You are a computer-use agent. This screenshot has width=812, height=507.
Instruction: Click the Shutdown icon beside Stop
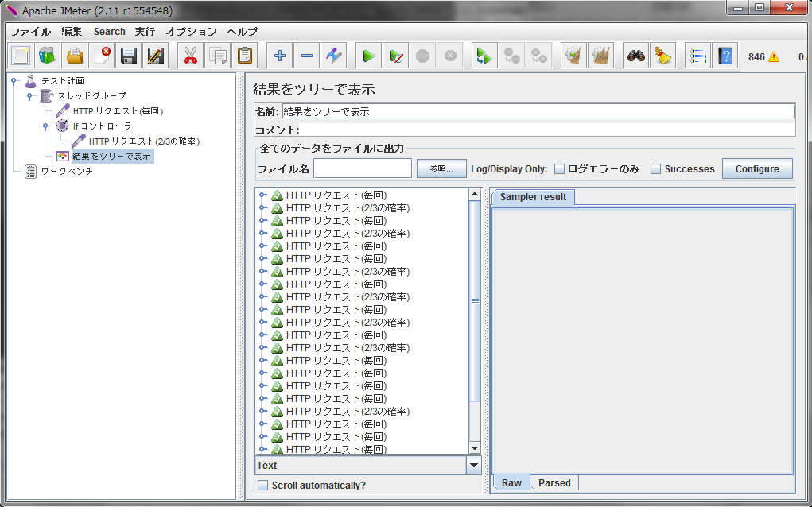(449, 56)
